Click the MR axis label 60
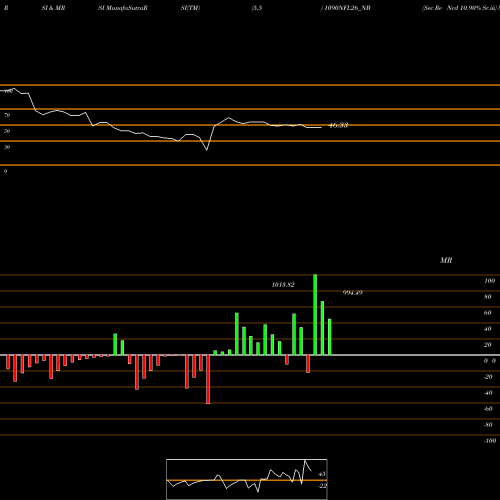500x500 pixels. click(488, 313)
